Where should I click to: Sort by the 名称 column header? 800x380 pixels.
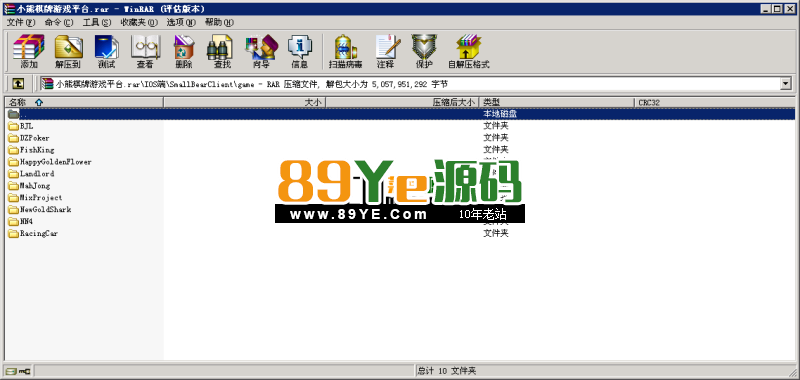coord(84,103)
